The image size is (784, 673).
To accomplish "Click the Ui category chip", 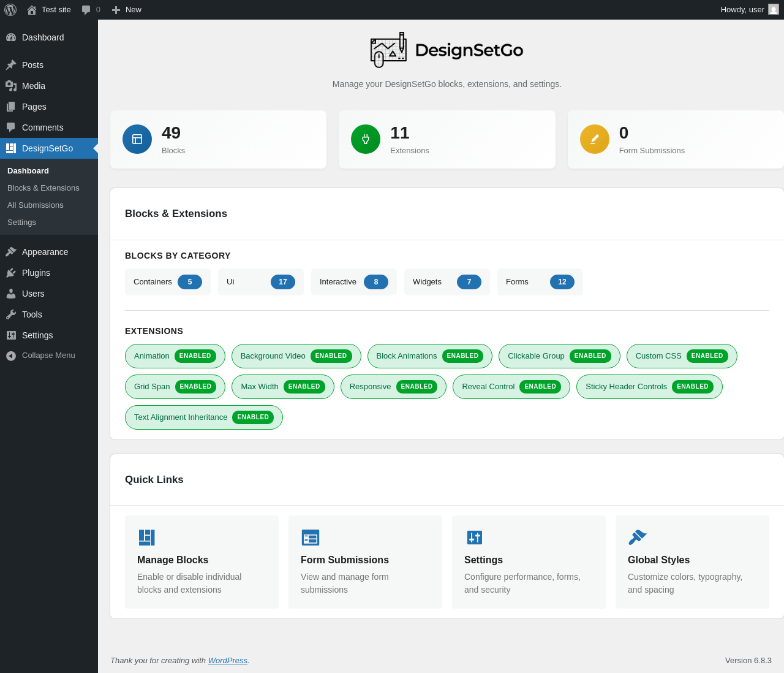I will [x=261, y=282].
